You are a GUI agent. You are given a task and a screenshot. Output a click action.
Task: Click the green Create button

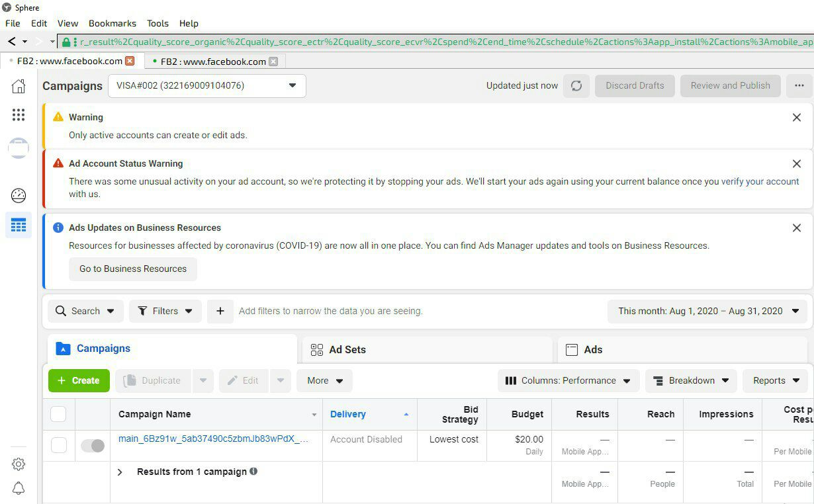pos(79,380)
